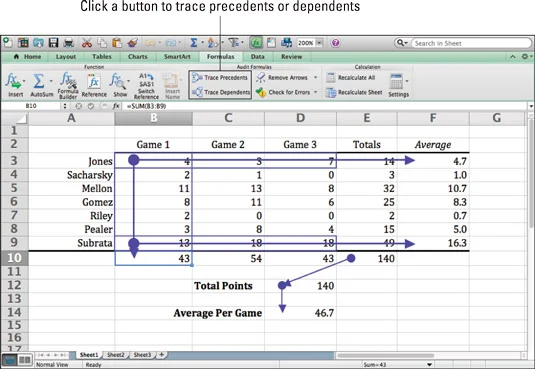The height and width of the screenshot is (369, 535).
Task: Click the horizontal scrollbar thumb
Action: tap(386, 356)
